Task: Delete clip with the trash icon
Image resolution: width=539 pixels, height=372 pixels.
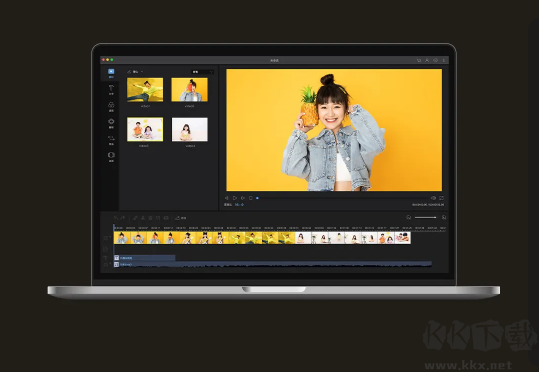Action: tap(150, 218)
